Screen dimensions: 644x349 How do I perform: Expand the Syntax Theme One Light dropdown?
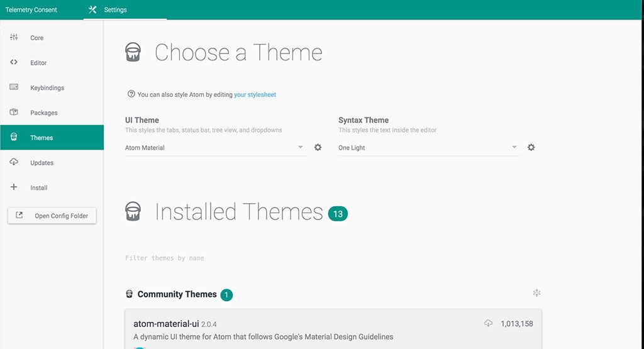click(429, 147)
